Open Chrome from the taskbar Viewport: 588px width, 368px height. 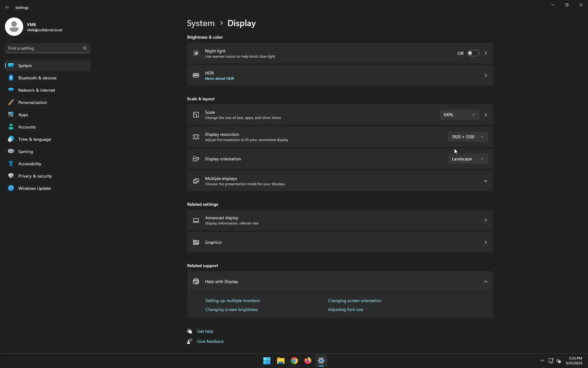coord(294,361)
